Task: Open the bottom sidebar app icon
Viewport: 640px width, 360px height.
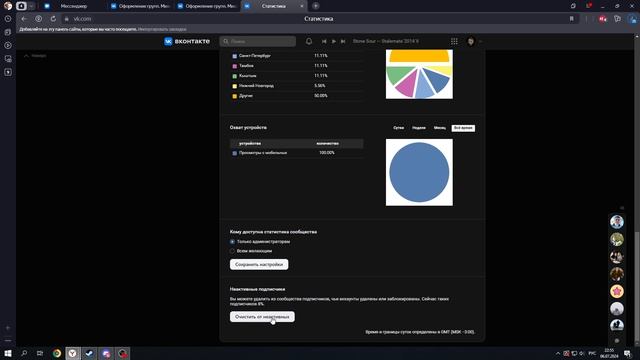Action: point(8,72)
